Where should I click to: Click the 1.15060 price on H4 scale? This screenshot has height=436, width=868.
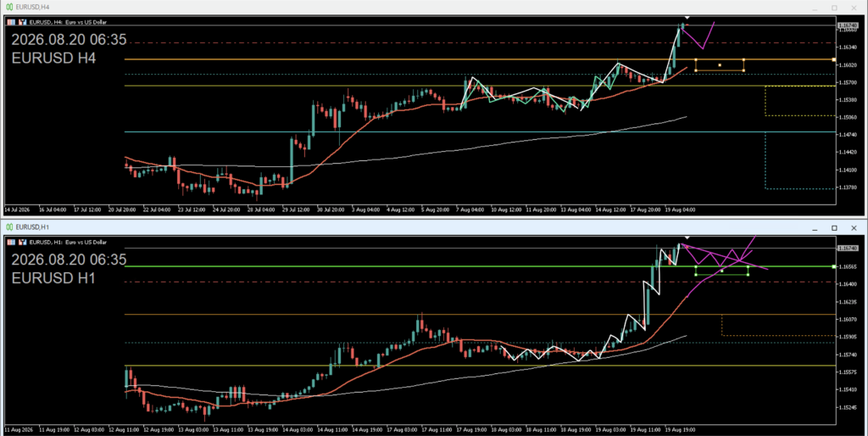(x=848, y=117)
